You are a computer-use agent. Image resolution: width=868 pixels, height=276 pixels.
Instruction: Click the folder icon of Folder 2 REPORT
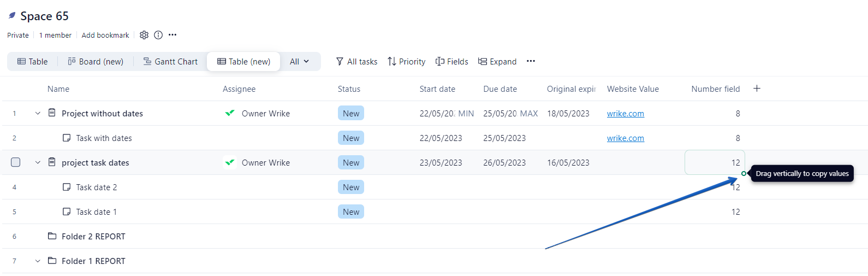(52, 236)
